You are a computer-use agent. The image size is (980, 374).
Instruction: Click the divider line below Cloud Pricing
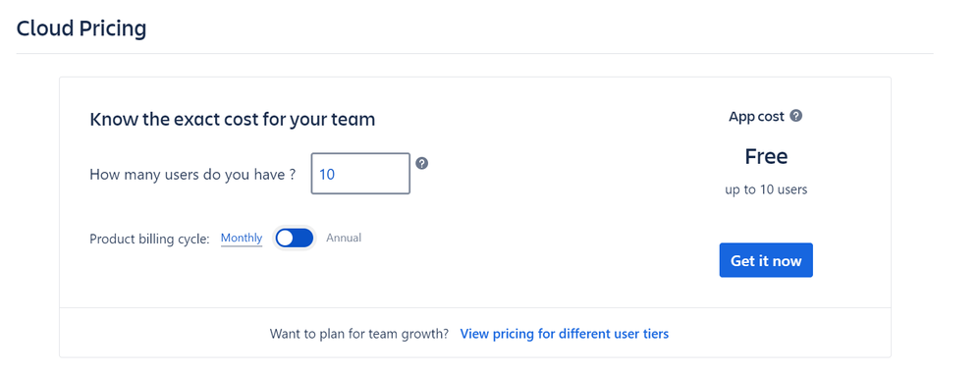point(474,54)
